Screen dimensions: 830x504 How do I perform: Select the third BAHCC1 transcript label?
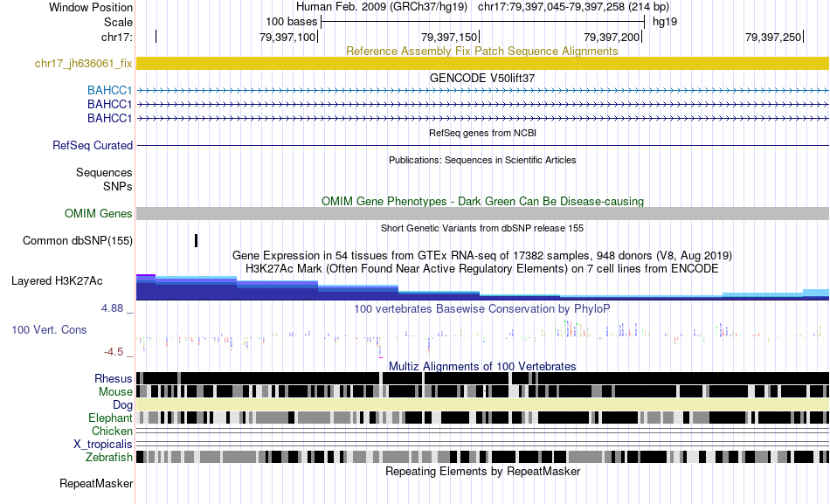tap(109, 118)
